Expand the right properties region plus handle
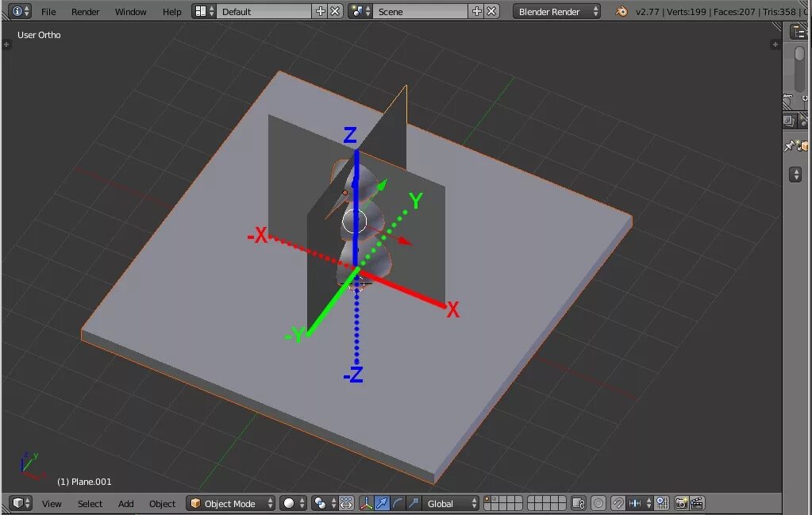812x515 pixels. [775, 45]
